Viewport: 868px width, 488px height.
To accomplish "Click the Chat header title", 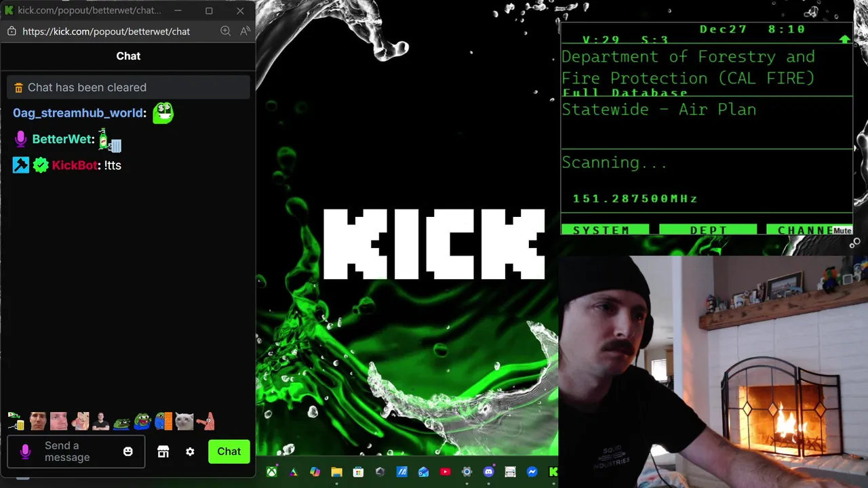I will pos(128,56).
